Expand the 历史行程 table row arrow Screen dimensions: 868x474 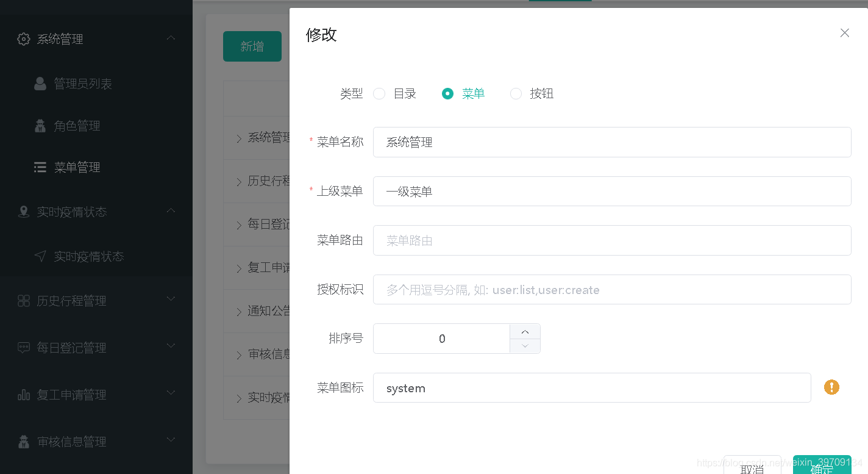tap(239, 181)
